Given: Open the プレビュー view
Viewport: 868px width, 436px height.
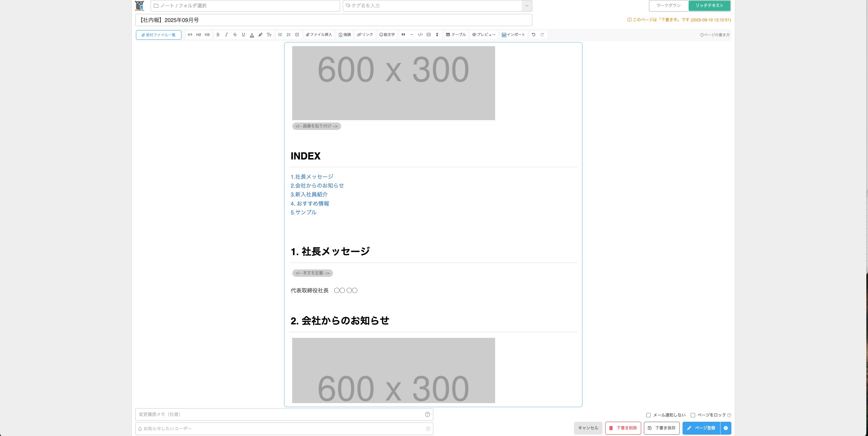Looking at the screenshot, I should pos(484,35).
